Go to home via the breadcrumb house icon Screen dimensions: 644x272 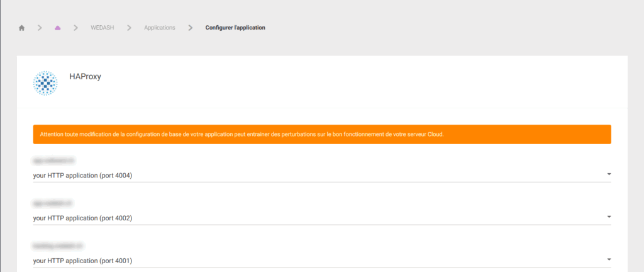[x=22, y=28]
